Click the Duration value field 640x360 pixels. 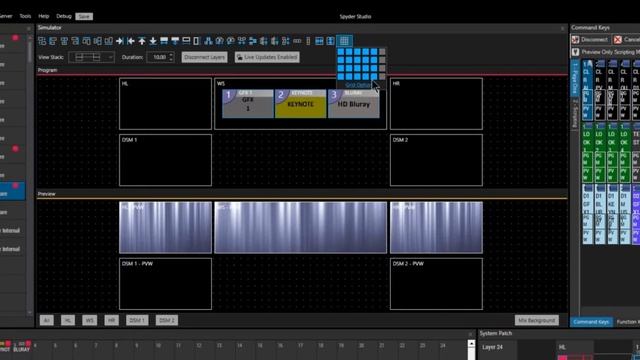click(x=158, y=57)
